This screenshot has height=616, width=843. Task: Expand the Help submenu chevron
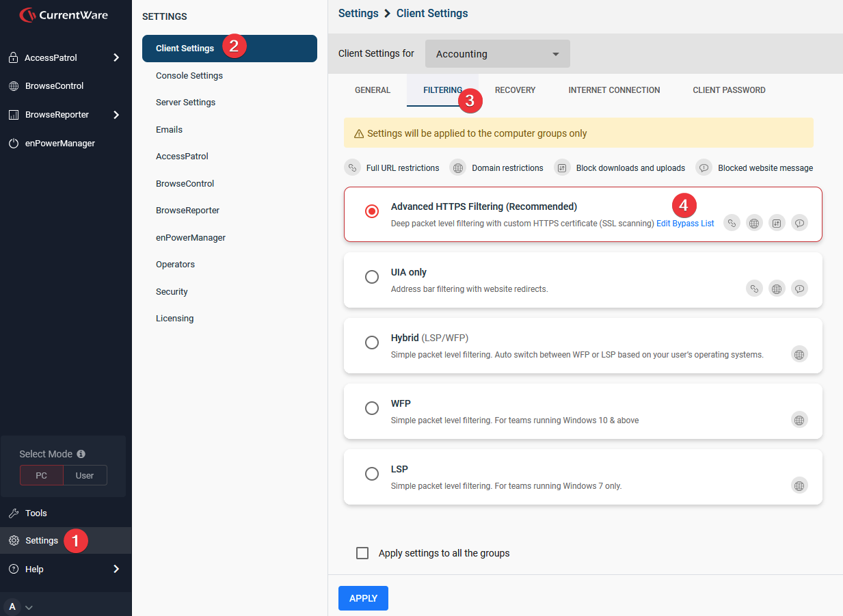[116, 569]
